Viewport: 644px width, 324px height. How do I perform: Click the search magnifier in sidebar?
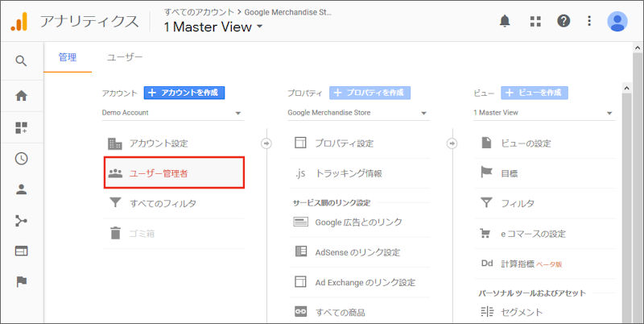pyautogui.click(x=21, y=61)
